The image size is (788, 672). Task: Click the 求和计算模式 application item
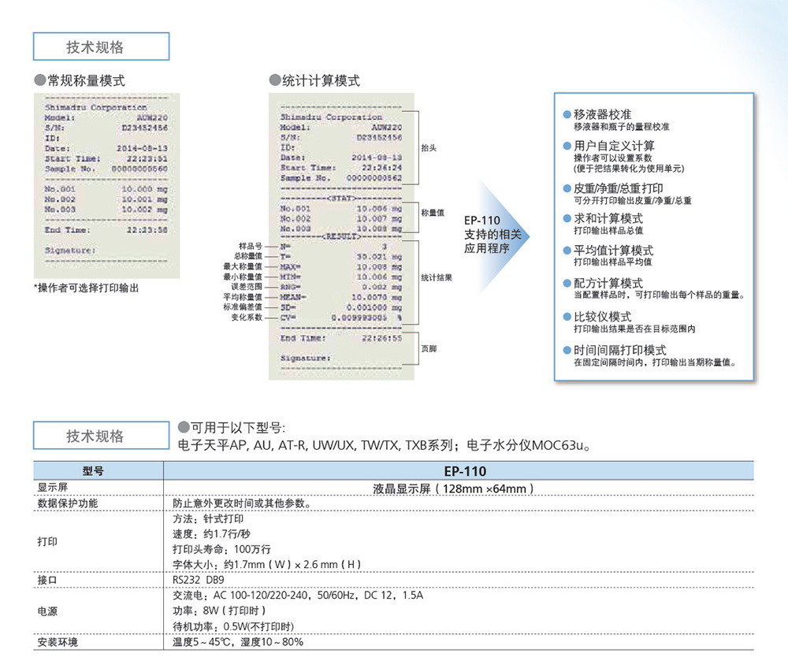608,218
